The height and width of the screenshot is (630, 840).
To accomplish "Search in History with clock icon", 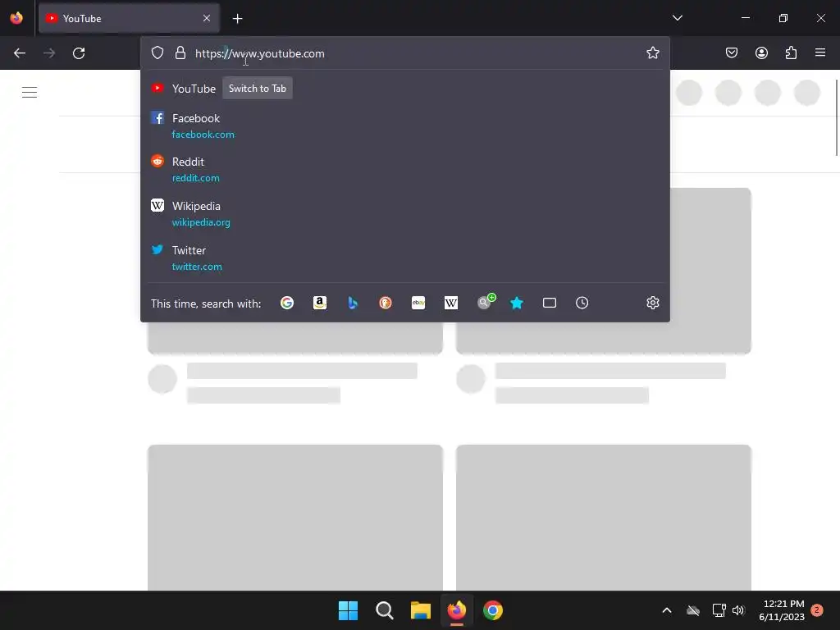I will [582, 304].
